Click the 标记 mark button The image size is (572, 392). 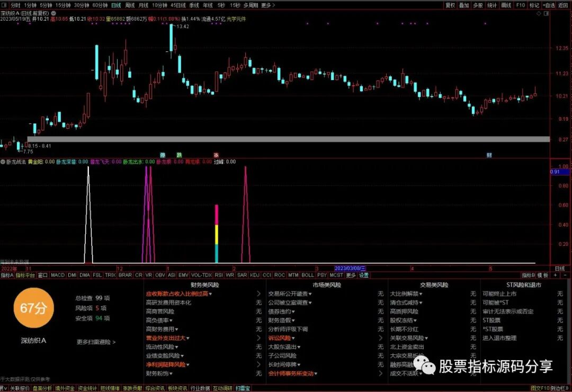tap(534, 5)
